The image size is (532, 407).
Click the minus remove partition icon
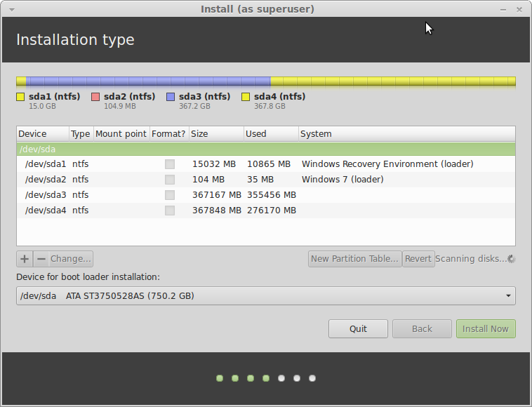point(41,259)
